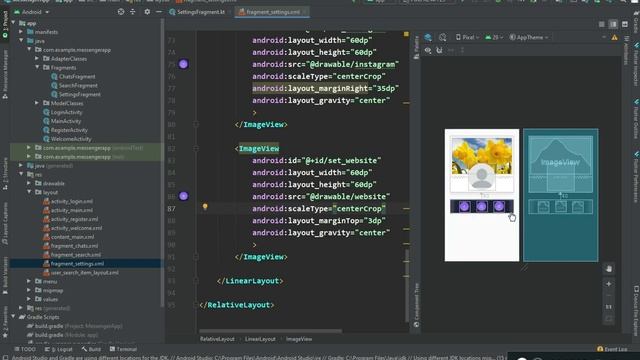This screenshot has width=640, height=360.
Task: Click the instagram drawable gutter icon on line 75
Action: [x=183, y=64]
